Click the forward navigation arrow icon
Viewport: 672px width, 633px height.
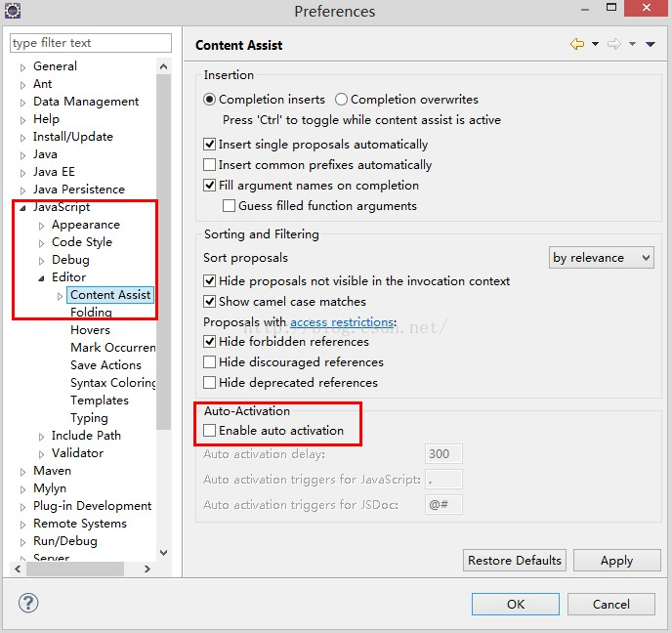614,44
